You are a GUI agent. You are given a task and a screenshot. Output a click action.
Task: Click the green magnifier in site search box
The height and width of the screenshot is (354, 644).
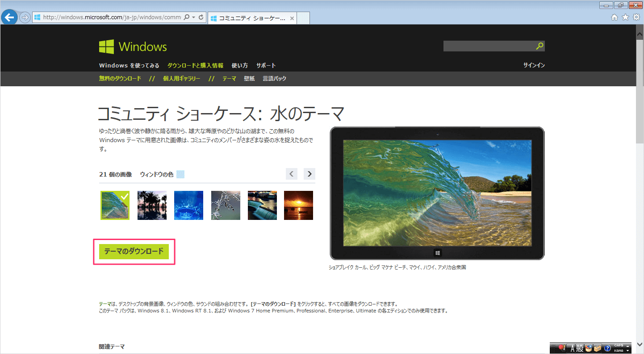[x=540, y=46]
